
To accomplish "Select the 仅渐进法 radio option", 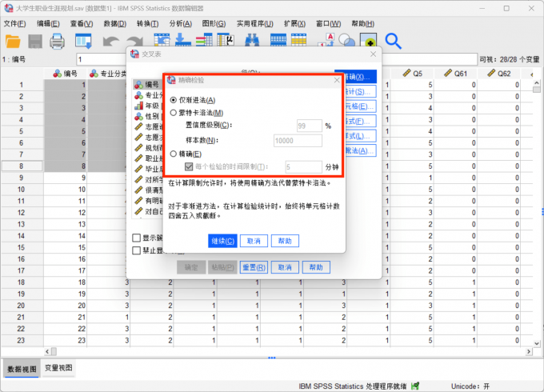I will [174, 100].
